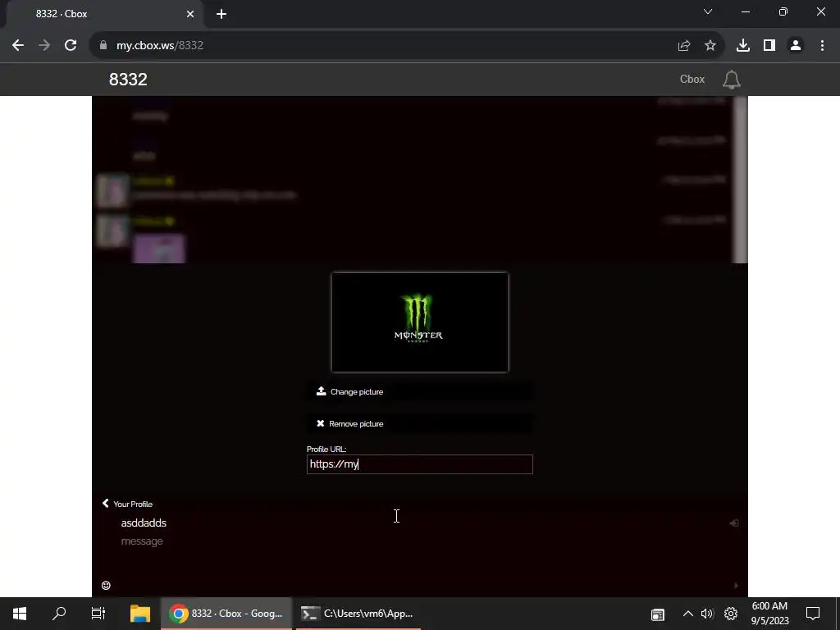
Task: Click Change picture button
Action: coord(420,391)
